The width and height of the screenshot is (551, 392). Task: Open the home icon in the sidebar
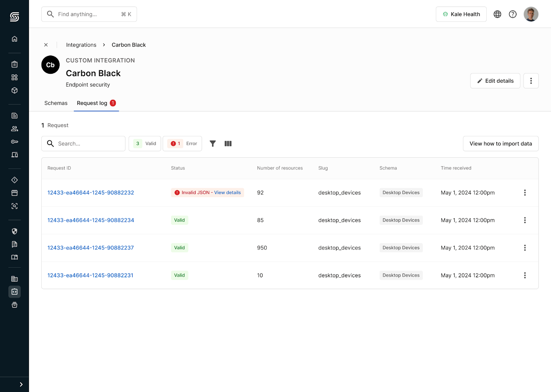tap(14, 39)
